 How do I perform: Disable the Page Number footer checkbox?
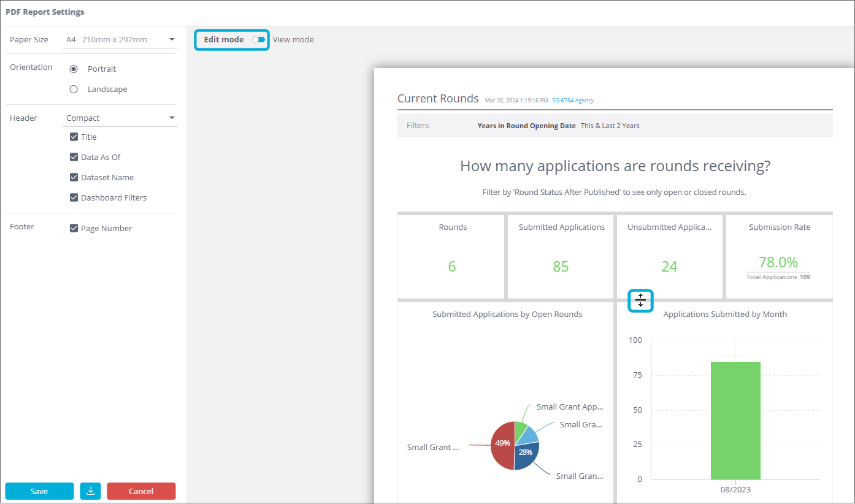coord(74,229)
